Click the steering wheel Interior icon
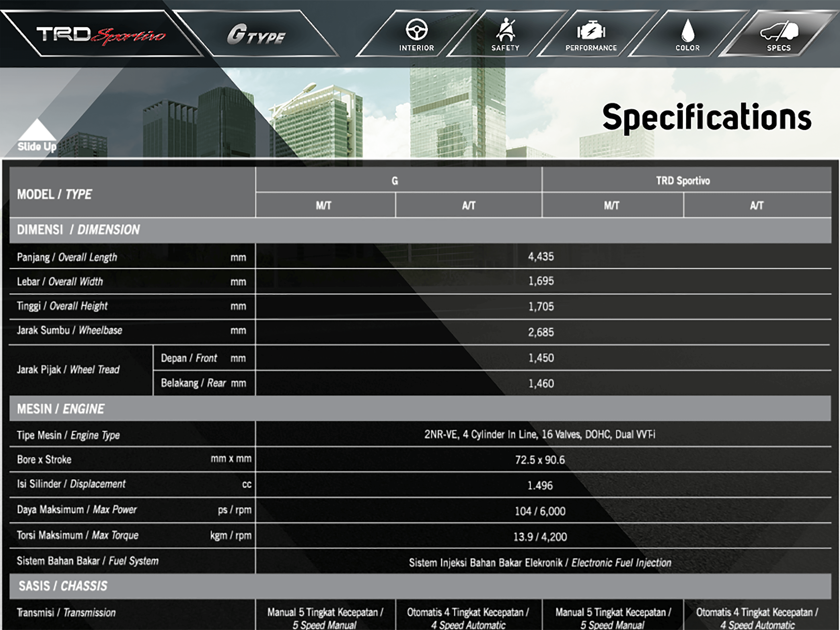This screenshot has height=630, width=840. (x=417, y=30)
